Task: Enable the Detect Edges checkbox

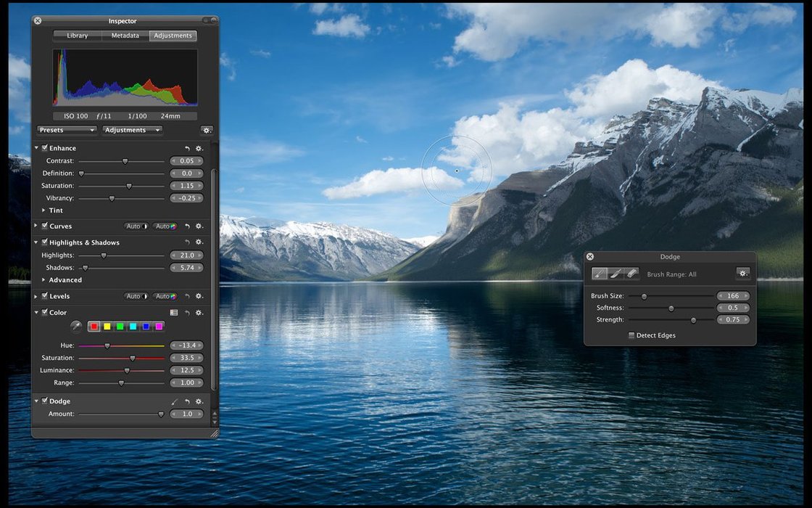Action: (631, 335)
